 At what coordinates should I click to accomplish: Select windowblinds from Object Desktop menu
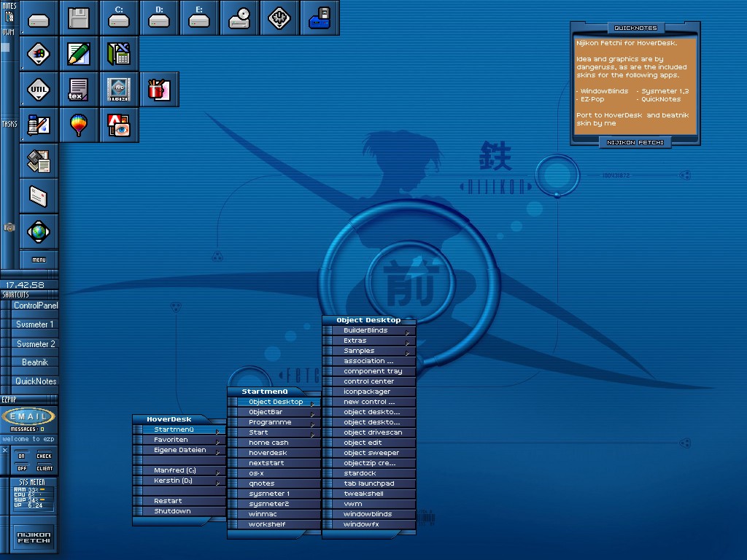point(368,514)
